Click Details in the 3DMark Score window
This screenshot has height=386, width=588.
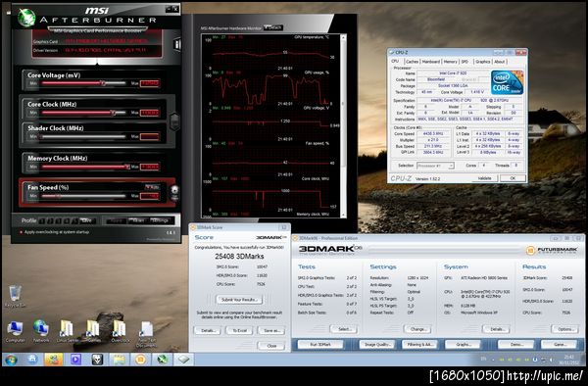208,330
